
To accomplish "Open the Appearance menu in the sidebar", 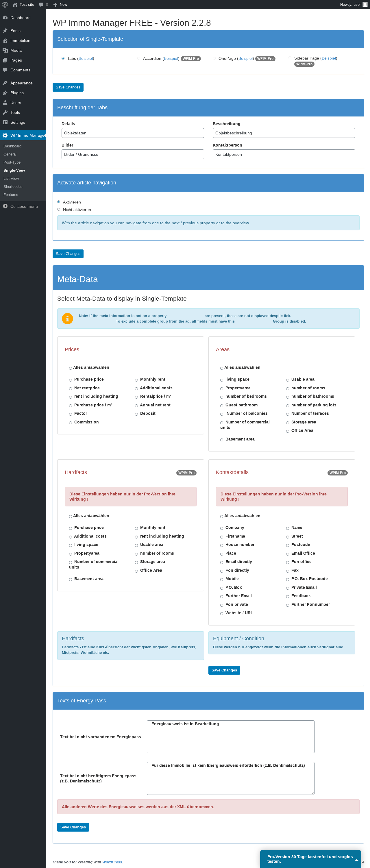I will 21,83.
